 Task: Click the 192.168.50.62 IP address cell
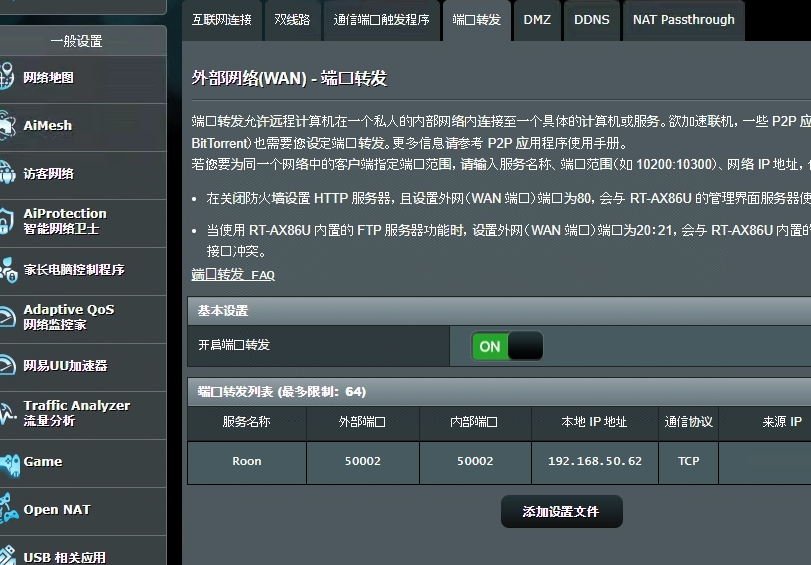point(595,463)
